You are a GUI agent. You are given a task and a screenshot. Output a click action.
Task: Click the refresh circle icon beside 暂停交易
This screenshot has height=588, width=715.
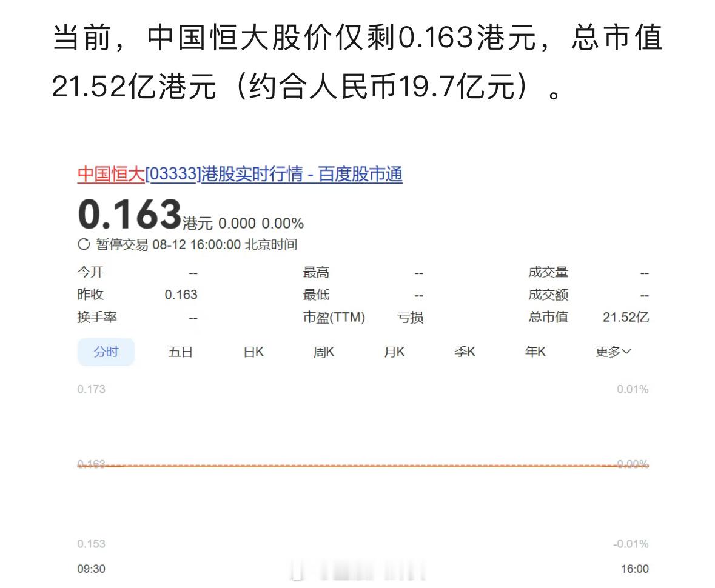(84, 244)
